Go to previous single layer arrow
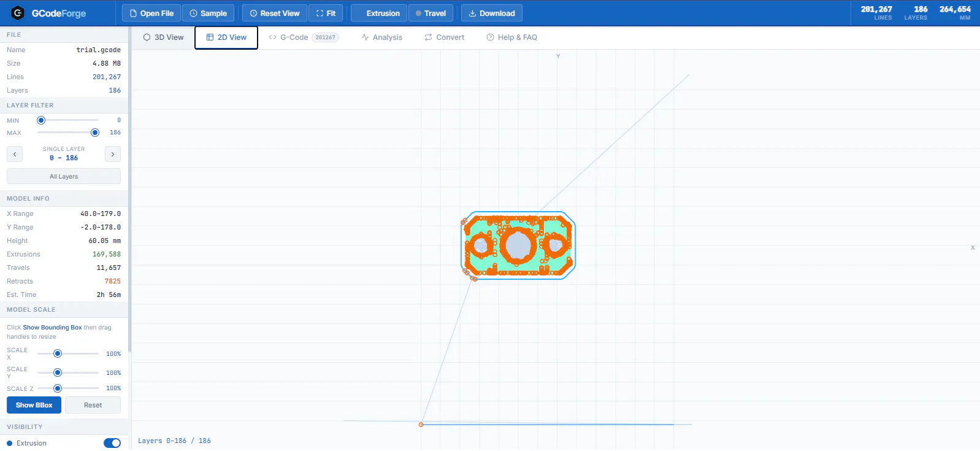Screen dimensions: 980x451 coord(15,154)
